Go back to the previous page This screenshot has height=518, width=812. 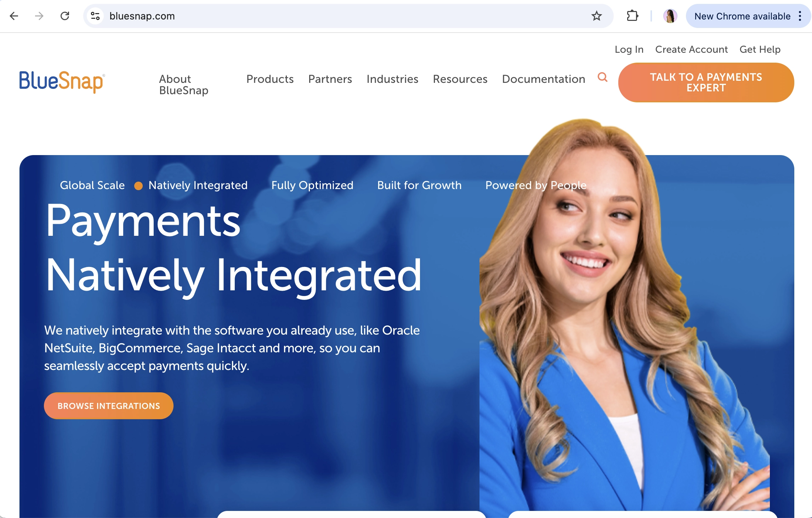[14, 16]
